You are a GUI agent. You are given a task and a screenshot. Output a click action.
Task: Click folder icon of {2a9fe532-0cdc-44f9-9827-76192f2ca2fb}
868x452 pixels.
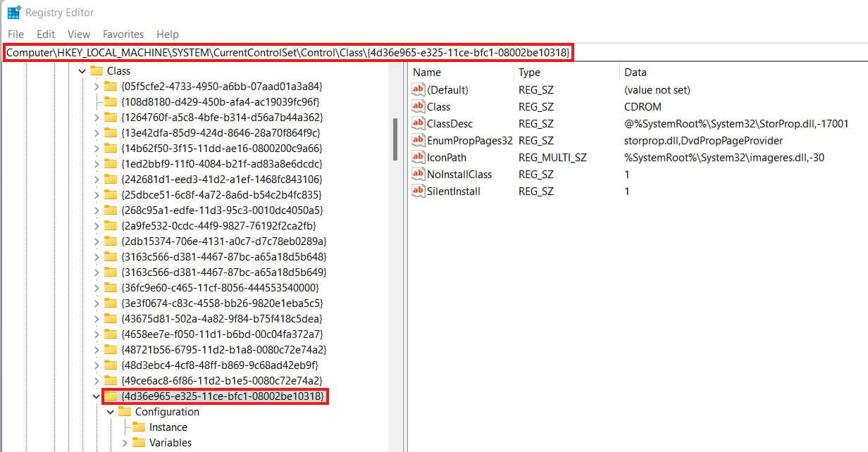(x=111, y=226)
